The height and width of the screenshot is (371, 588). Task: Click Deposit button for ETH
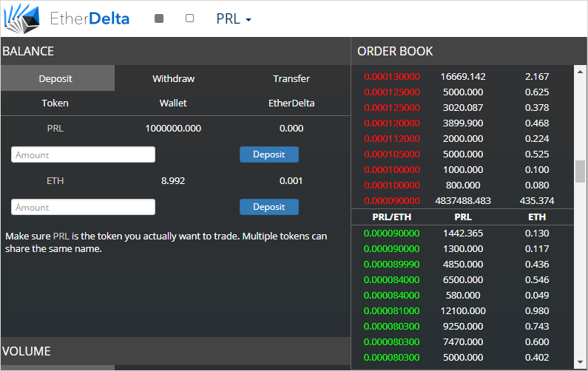pyautogui.click(x=269, y=207)
